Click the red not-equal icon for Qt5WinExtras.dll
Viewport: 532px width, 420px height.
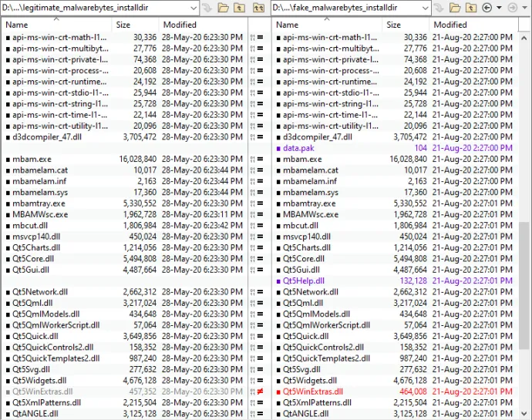click(260, 391)
